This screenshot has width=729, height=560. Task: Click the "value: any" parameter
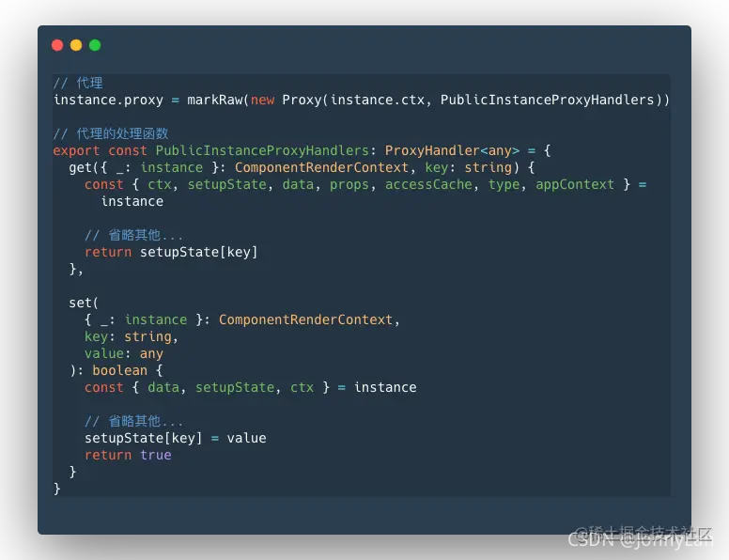[x=124, y=353]
